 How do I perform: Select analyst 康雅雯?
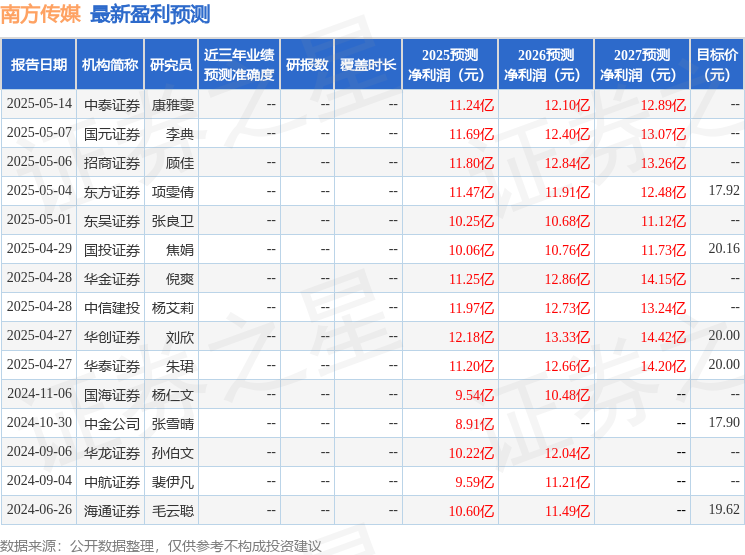coord(173,105)
